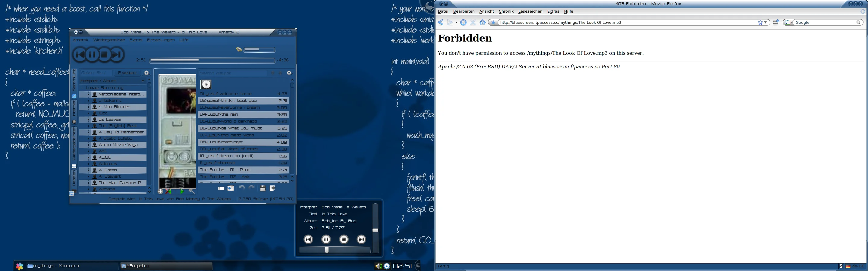This screenshot has width=868, height=271.
Task: Click the undo arrow below the playlist
Action: click(242, 188)
